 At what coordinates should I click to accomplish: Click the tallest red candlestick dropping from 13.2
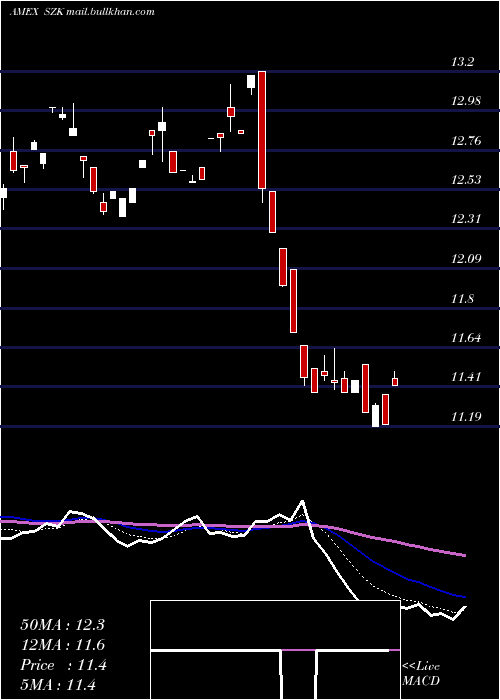pos(262,129)
